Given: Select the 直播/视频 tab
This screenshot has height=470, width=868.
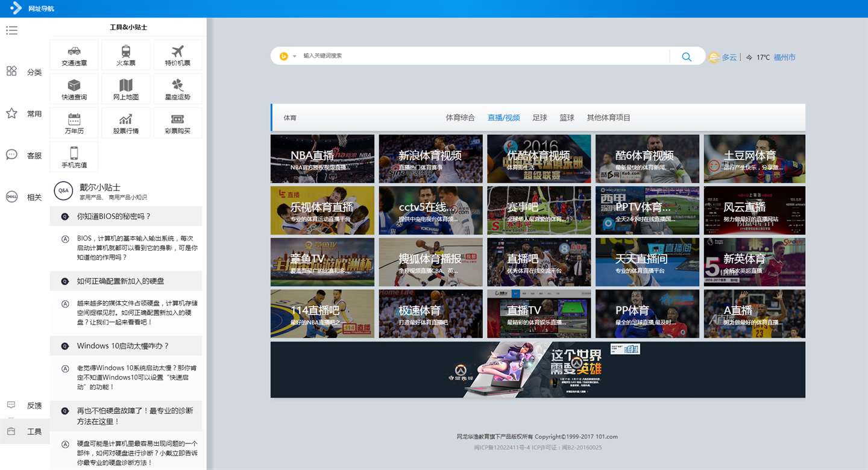Looking at the screenshot, I should [x=504, y=117].
